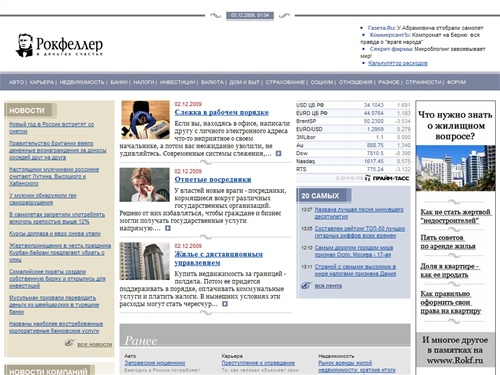
Task: Click the woman with glasses thumbnail
Action: pyautogui.click(x=144, y=185)
